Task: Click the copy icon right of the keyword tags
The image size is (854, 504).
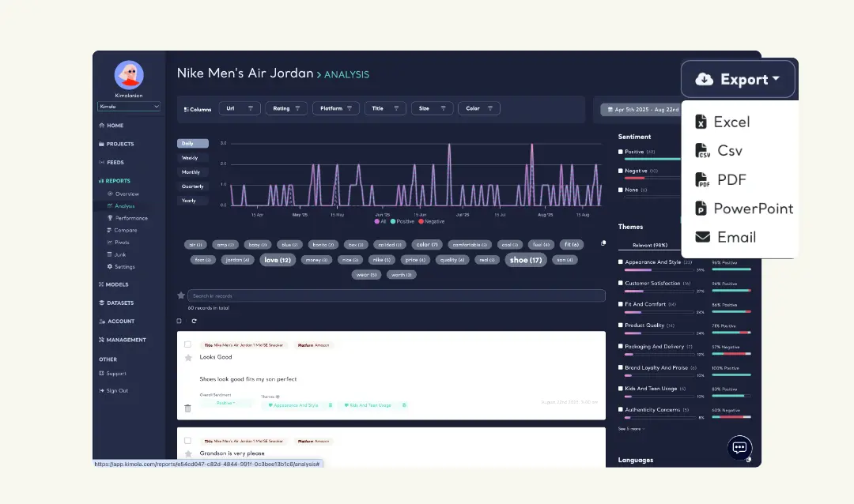Action: [x=603, y=243]
